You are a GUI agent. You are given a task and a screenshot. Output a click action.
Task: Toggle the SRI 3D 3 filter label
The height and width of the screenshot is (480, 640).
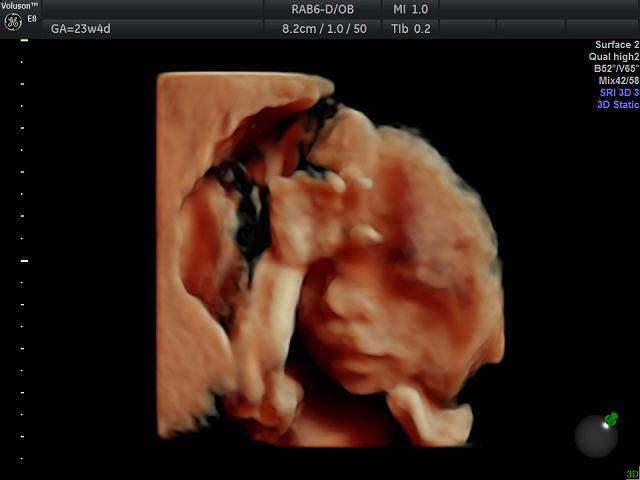619,92
